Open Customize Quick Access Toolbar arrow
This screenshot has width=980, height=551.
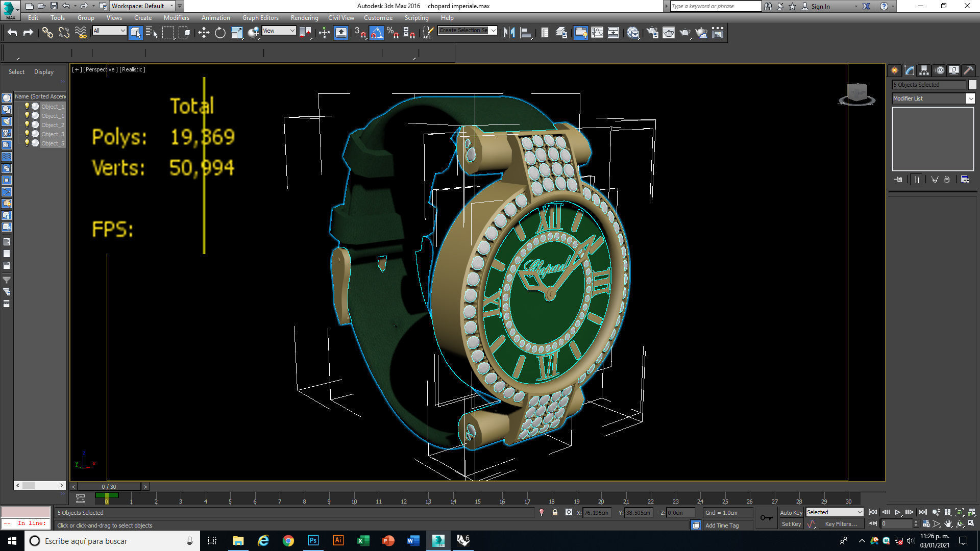(180, 6)
